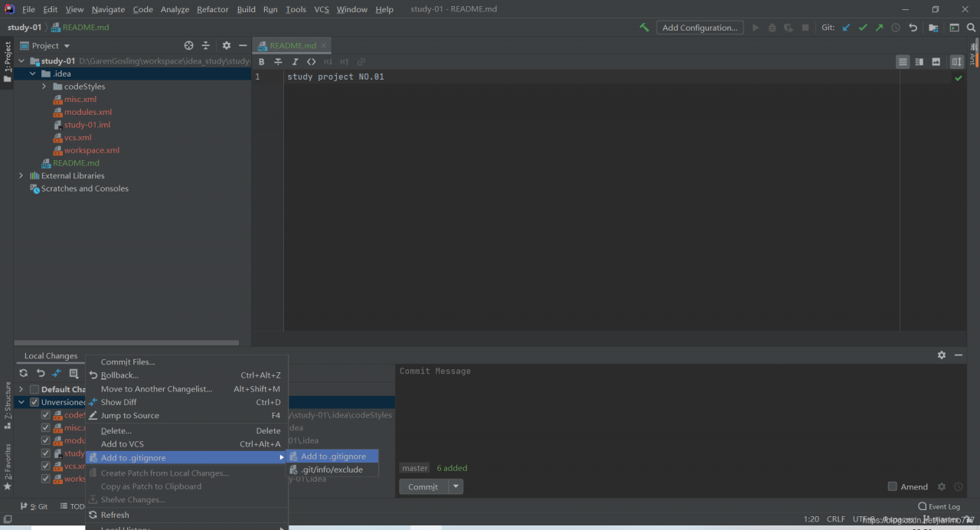Apply bold formatting in Markdown toolbar
The height and width of the screenshot is (530, 980).
coord(262,62)
